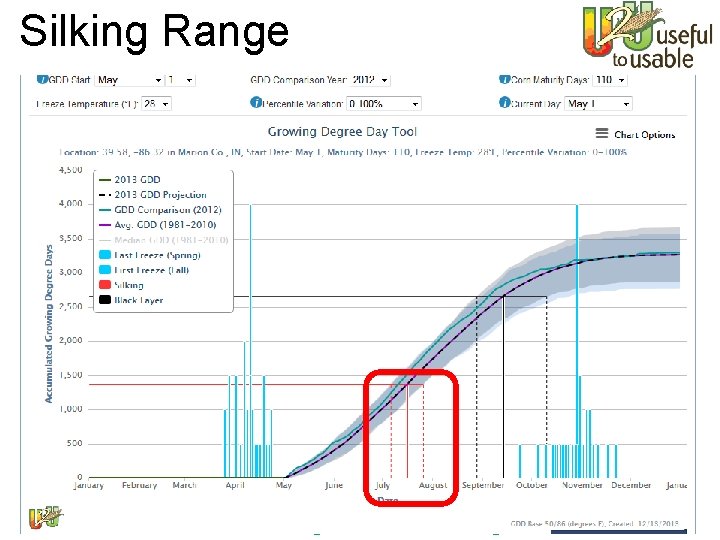
Task: Click the February x-axis label
Action: click(140, 485)
